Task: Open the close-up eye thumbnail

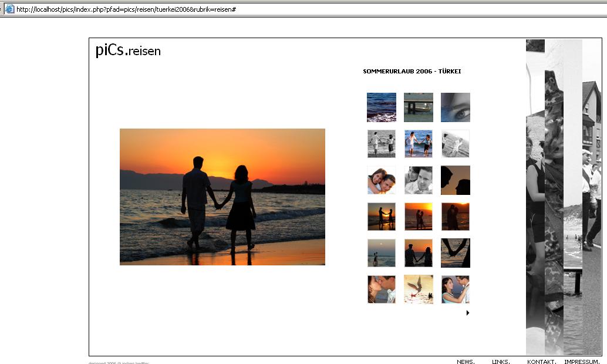Action: pyautogui.click(x=456, y=107)
